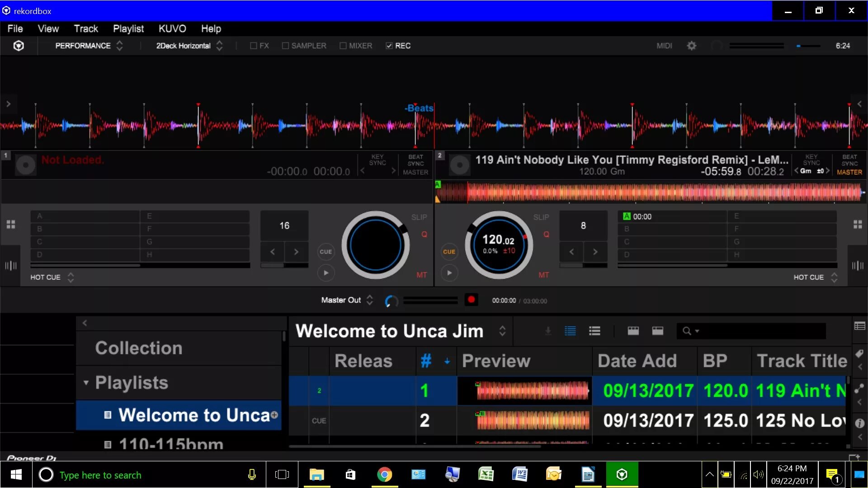868x488 pixels.
Task: Click deck 1 vinyl artwork icon
Action: point(26,165)
